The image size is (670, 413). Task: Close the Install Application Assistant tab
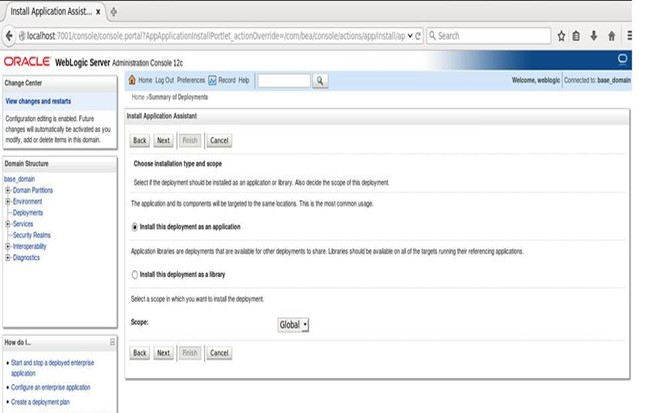(98, 12)
